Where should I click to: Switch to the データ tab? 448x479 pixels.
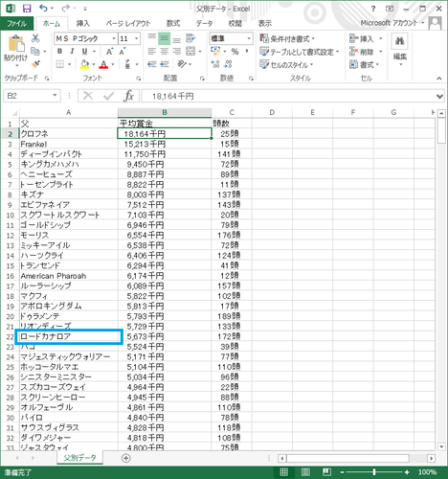point(204,23)
